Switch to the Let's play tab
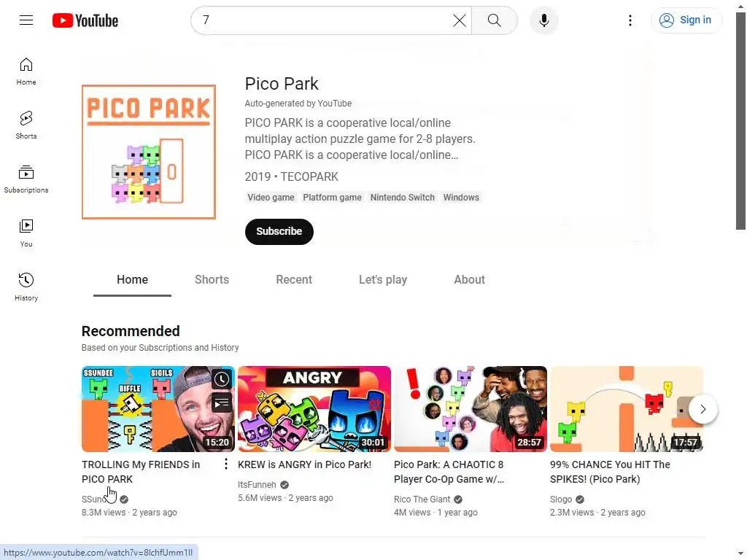 pyautogui.click(x=382, y=279)
